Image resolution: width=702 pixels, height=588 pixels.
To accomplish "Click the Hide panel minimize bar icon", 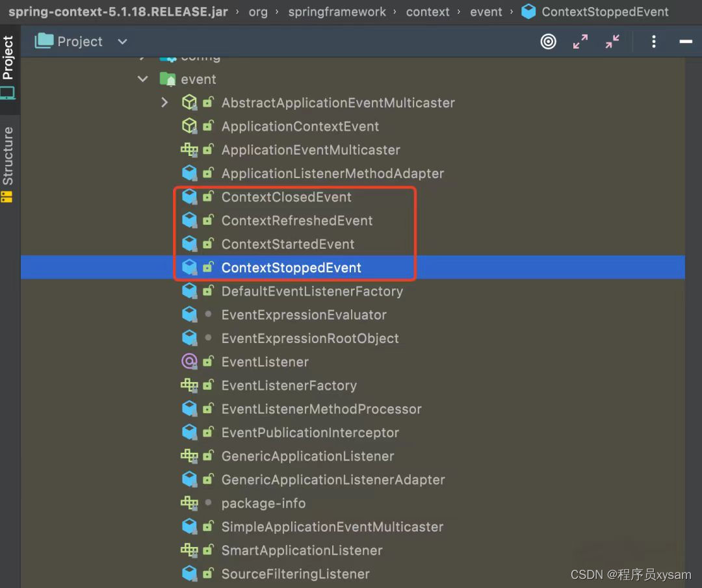I will coord(685,41).
